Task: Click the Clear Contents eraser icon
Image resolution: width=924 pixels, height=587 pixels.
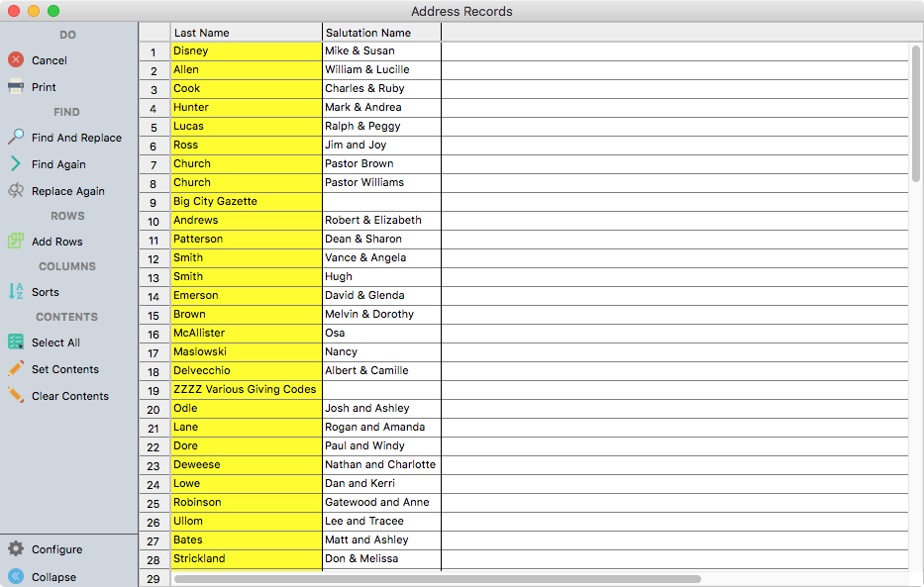Action: pos(16,396)
